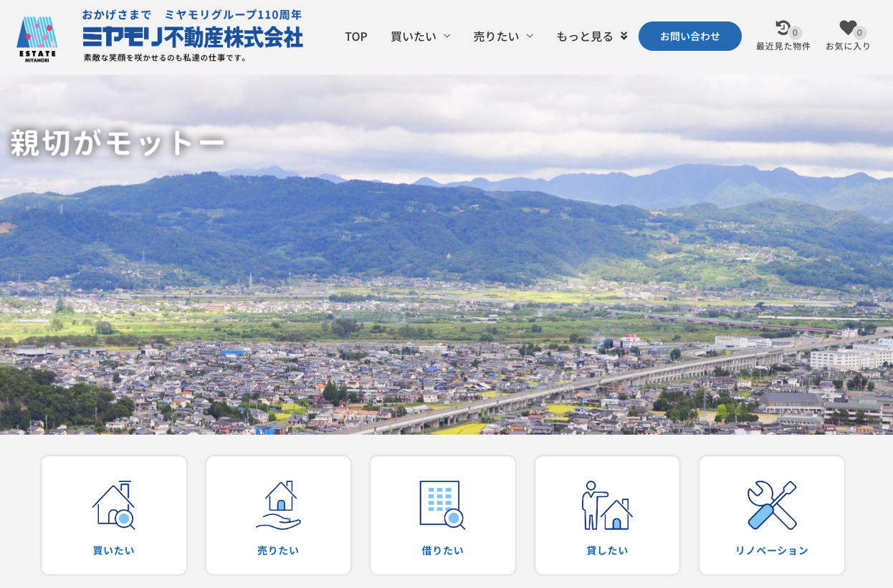Viewport: 893px width, 588px height.
Task: Click the cityscape hero banner image
Action: 447,258
